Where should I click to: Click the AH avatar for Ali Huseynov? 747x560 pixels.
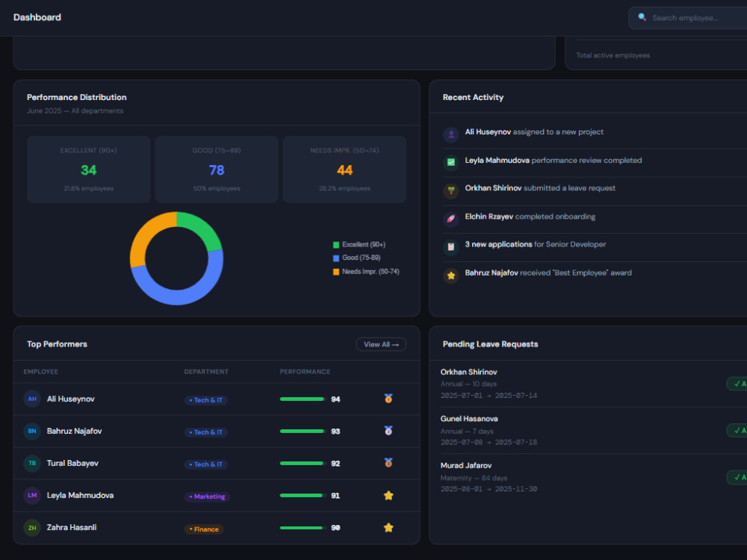[x=32, y=399]
